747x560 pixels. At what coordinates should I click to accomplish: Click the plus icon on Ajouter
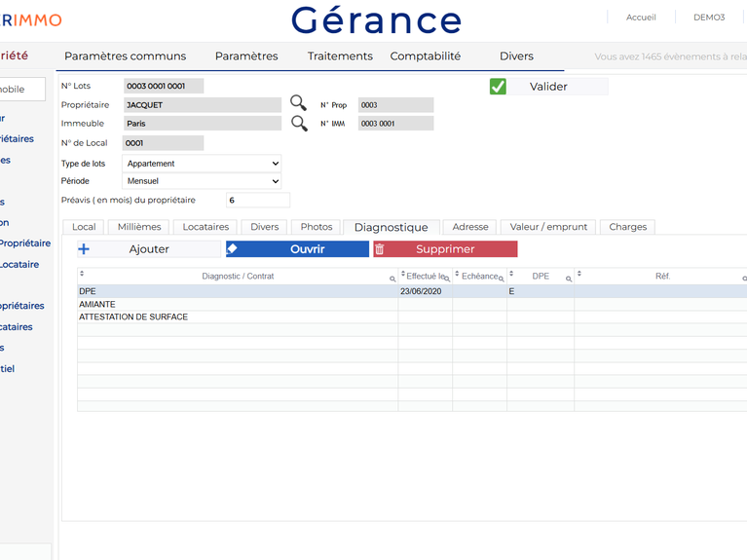click(84, 249)
